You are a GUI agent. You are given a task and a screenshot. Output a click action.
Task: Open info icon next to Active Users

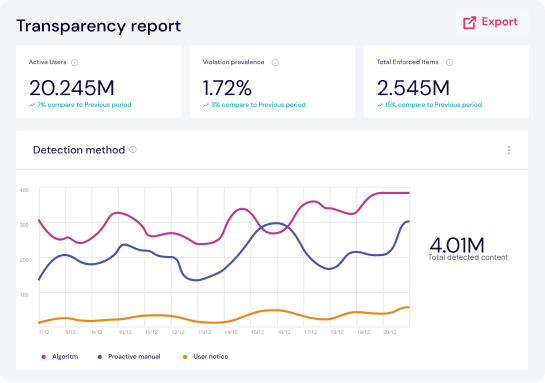(x=74, y=63)
